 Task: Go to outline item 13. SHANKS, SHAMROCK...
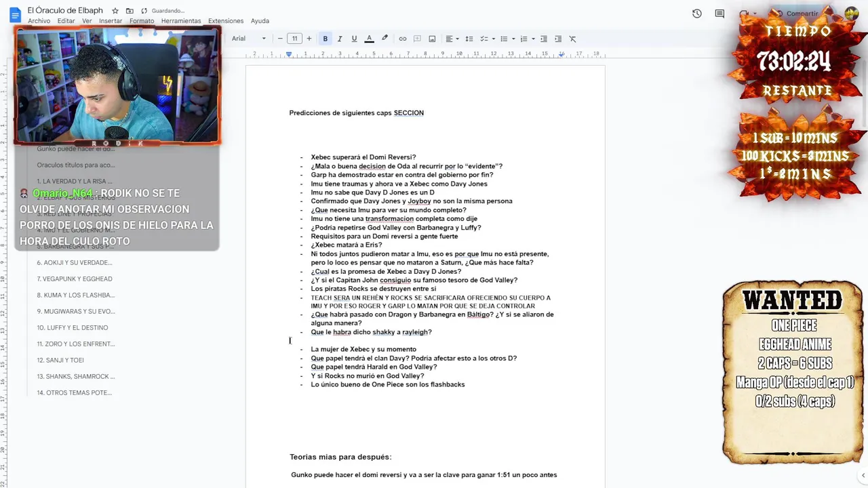coord(76,376)
